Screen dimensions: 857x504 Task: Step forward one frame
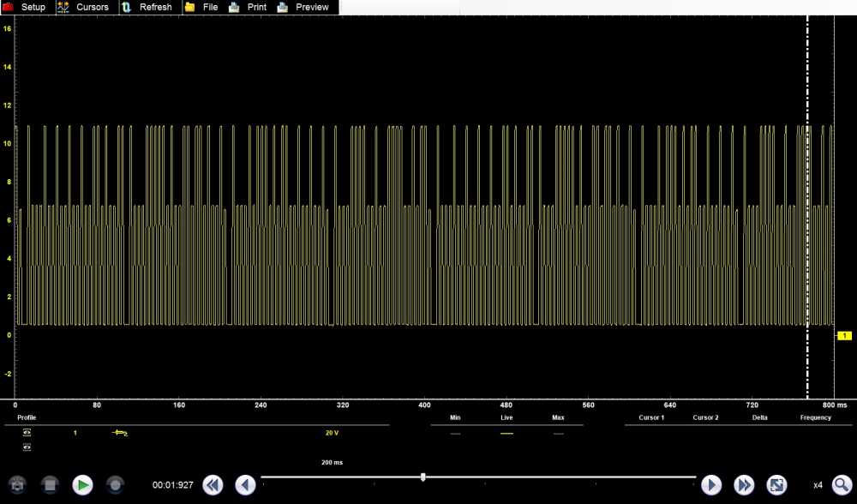coord(711,485)
